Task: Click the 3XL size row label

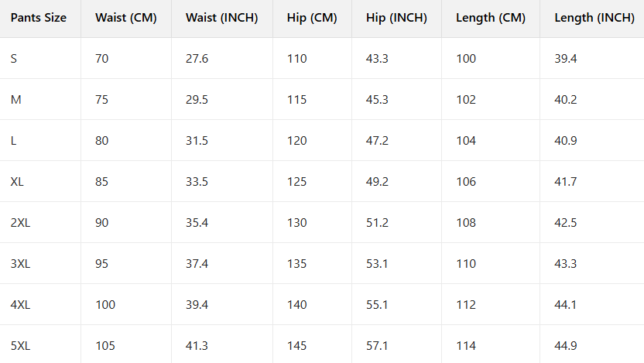Action: click(21, 264)
